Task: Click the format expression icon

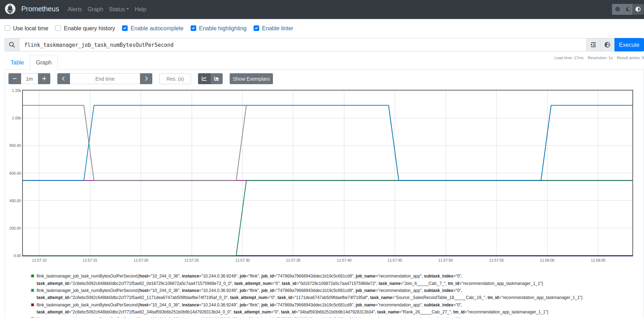Action: 593,45
